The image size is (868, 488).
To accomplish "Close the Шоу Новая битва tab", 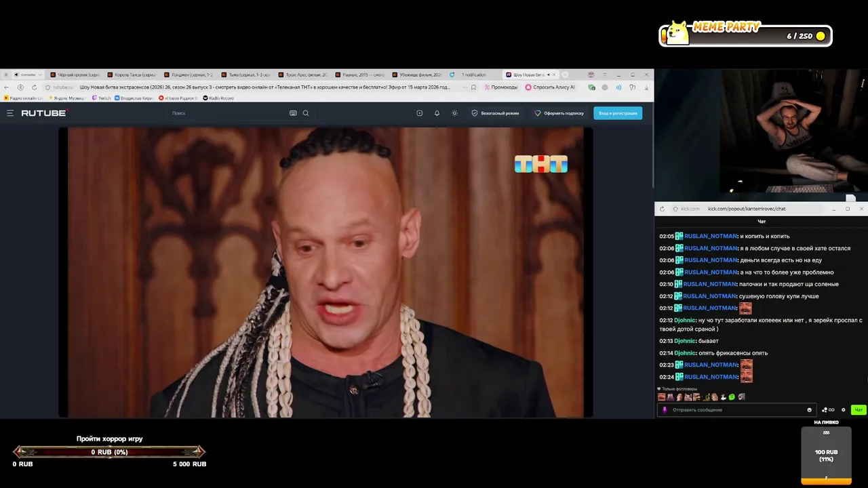I will click(x=555, y=75).
